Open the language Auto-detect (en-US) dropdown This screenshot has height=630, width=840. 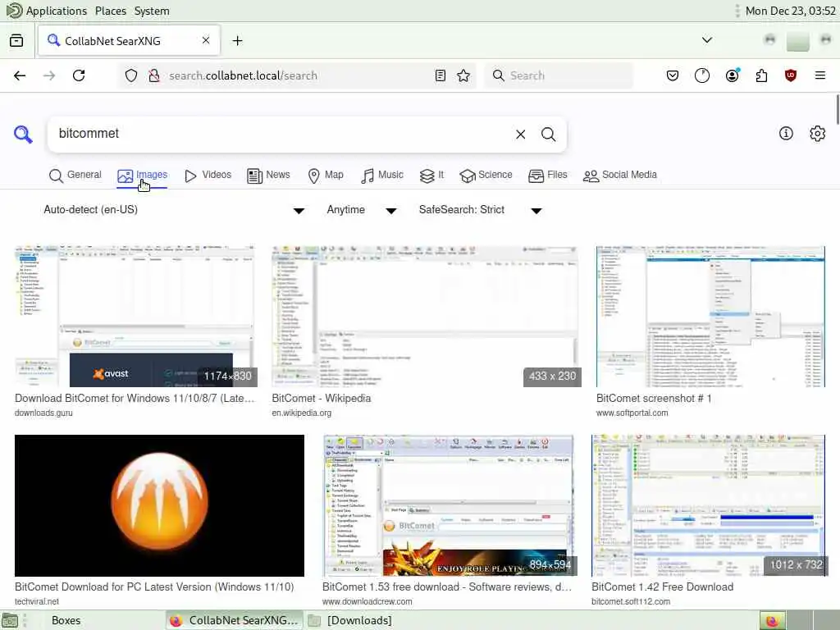[174, 210]
